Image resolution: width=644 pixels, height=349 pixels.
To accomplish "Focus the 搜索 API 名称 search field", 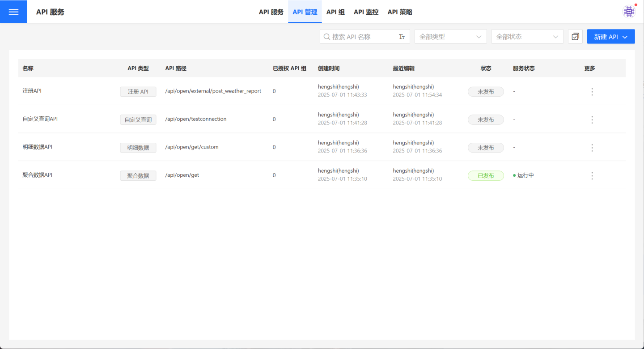I will pos(362,37).
